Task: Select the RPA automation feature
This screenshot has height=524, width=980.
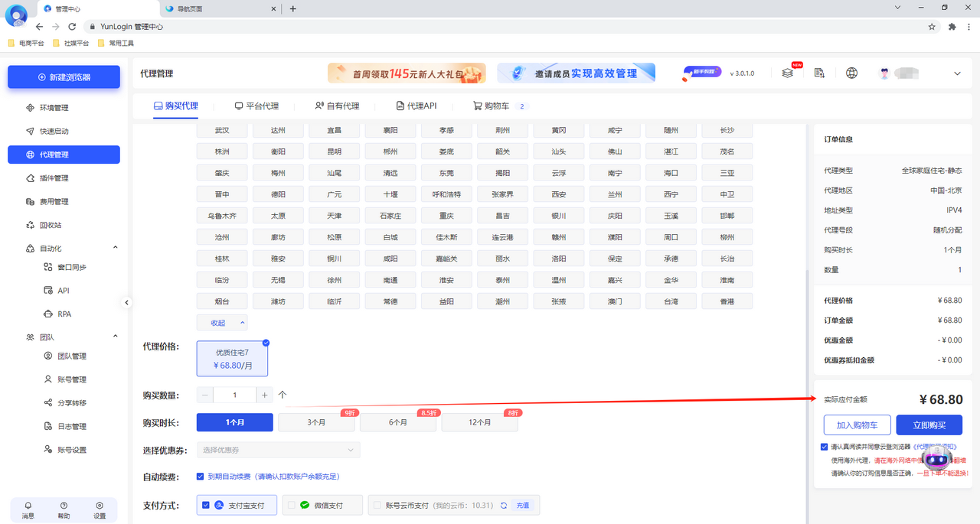Action: point(64,314)
